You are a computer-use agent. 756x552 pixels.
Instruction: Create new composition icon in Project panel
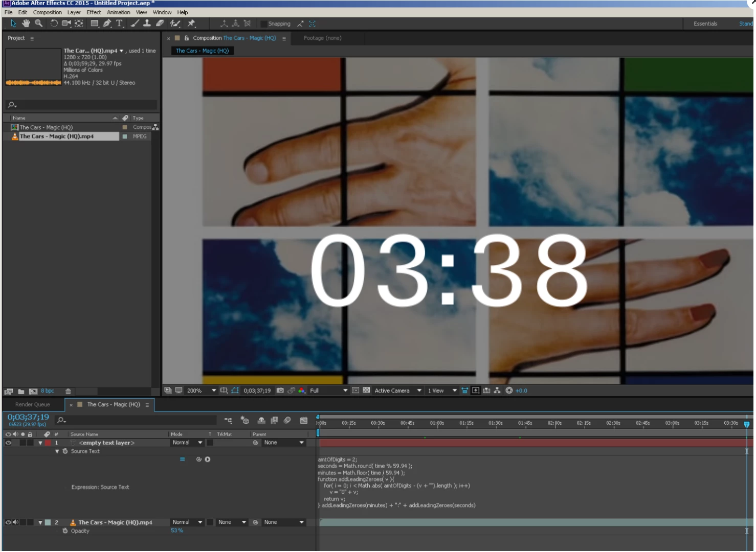point(33,392)
